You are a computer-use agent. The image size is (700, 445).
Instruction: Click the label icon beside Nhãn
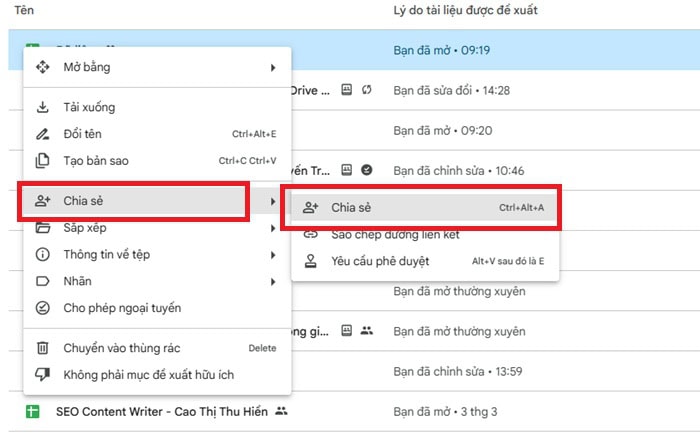pyautogui.click(x=43, y=282)
